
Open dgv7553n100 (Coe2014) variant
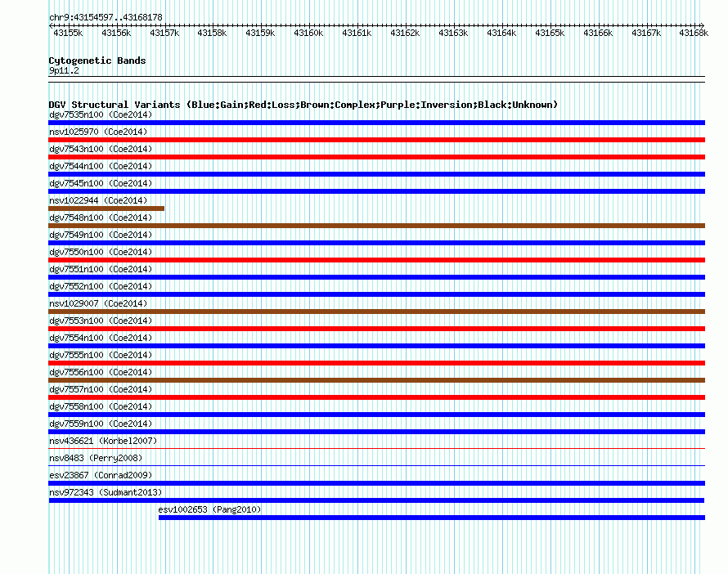point(101,321)
